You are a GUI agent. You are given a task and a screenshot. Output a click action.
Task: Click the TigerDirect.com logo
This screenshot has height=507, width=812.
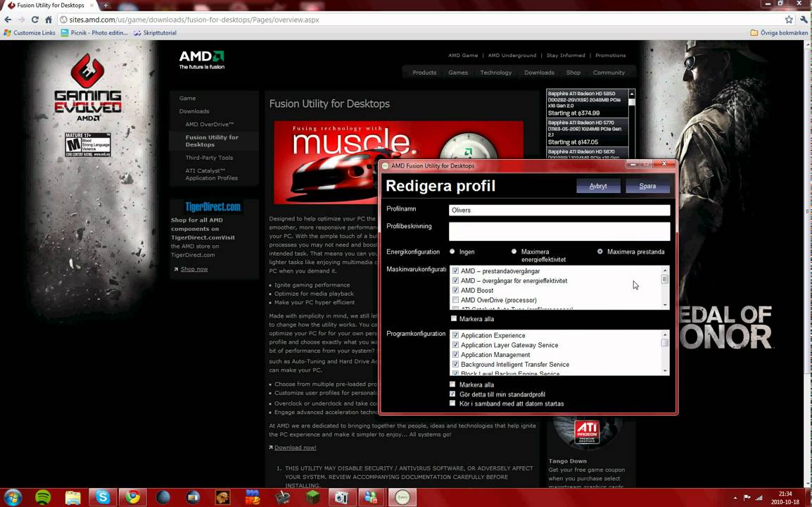pos(212,207)
